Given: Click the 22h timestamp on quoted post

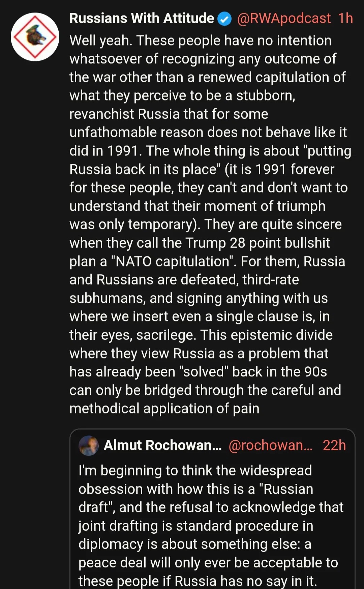Looking at the screenshot, I should [x=334, y=445].
